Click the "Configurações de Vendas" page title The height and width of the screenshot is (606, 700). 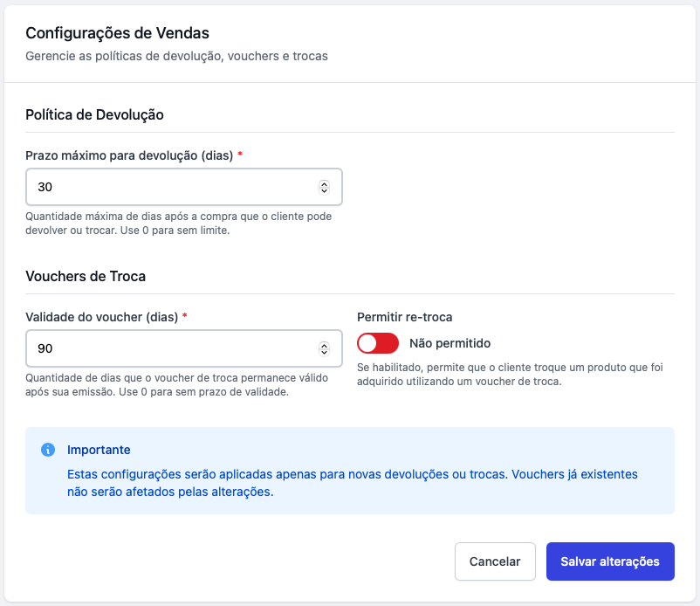(117, 33)
